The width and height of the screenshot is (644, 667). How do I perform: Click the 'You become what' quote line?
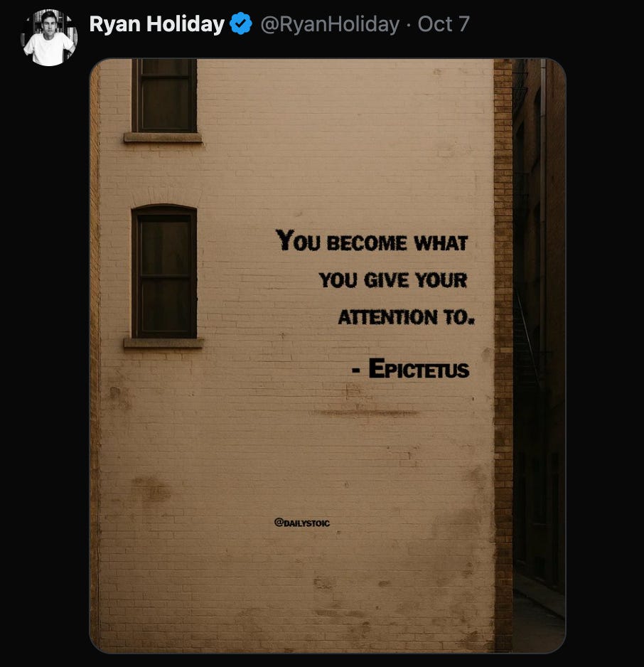coord(372,240)
